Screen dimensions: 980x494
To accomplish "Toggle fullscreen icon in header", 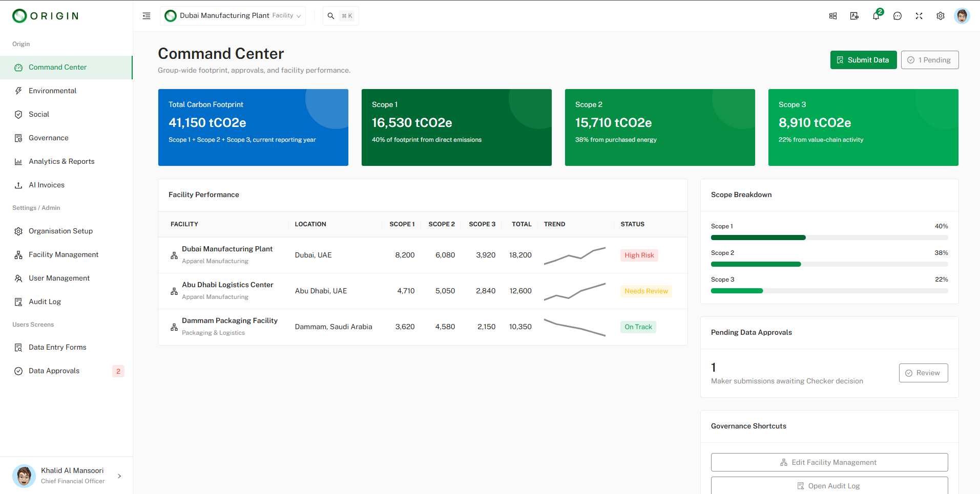I will point(919,16).
